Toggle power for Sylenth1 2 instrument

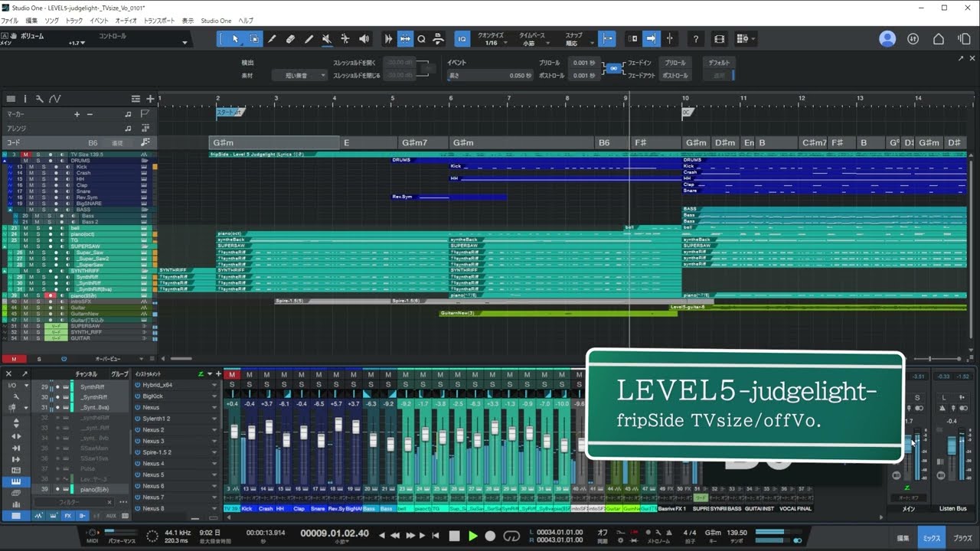138,419
